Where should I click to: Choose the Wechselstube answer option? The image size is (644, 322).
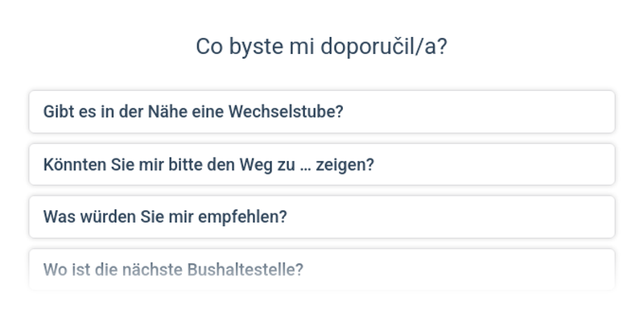coord(322,111)
